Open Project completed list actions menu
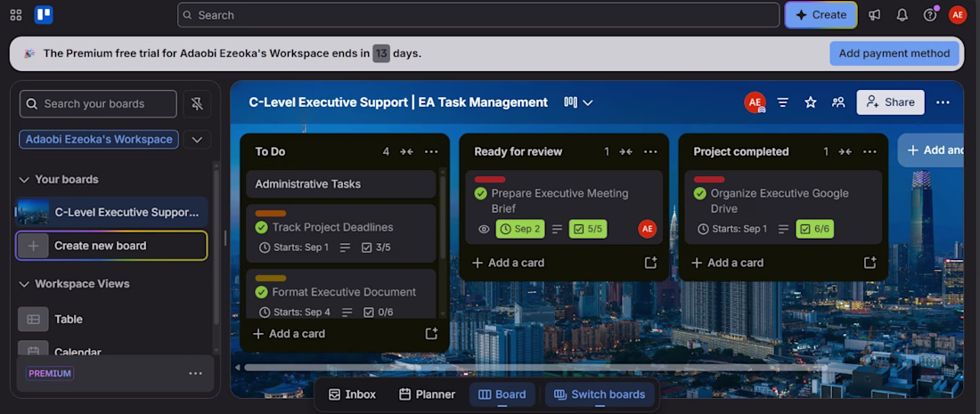The image size is (980, 414). click(x=870, y=151)
